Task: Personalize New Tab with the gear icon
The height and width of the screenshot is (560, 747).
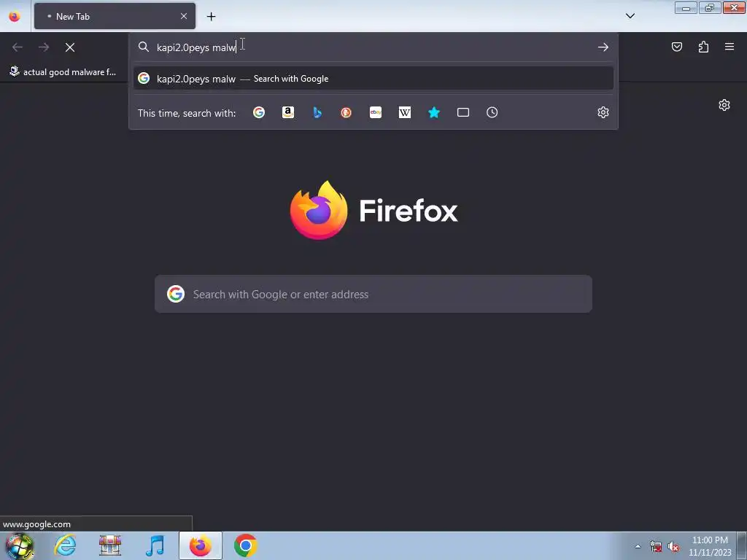Action: [x=724, y=105]
